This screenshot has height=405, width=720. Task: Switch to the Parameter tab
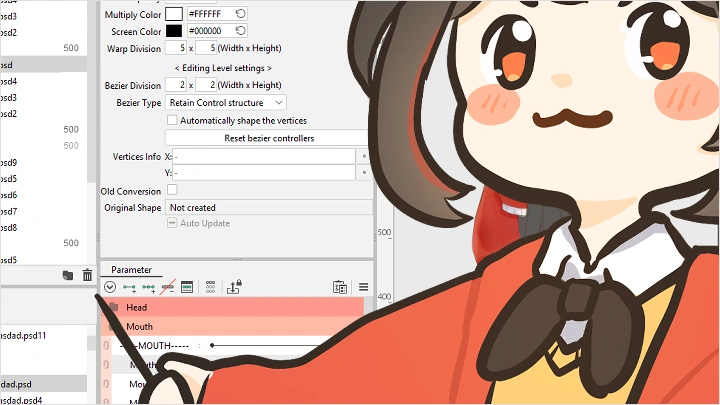tap(131, 270)
